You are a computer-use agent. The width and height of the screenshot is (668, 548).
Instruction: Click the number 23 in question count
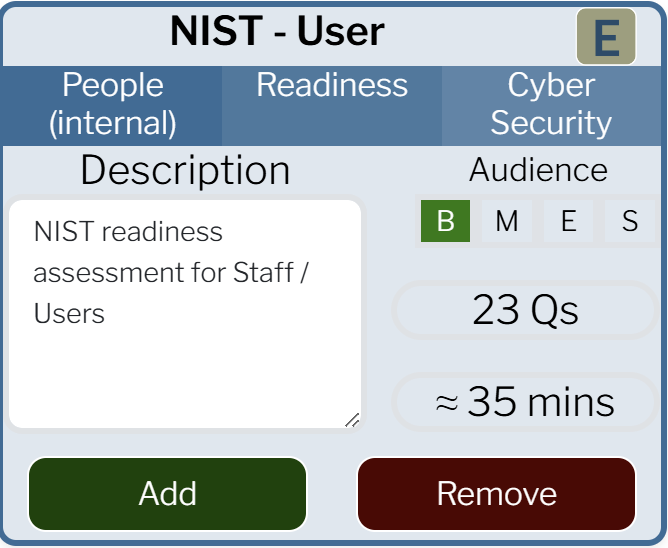click(496, 311)
